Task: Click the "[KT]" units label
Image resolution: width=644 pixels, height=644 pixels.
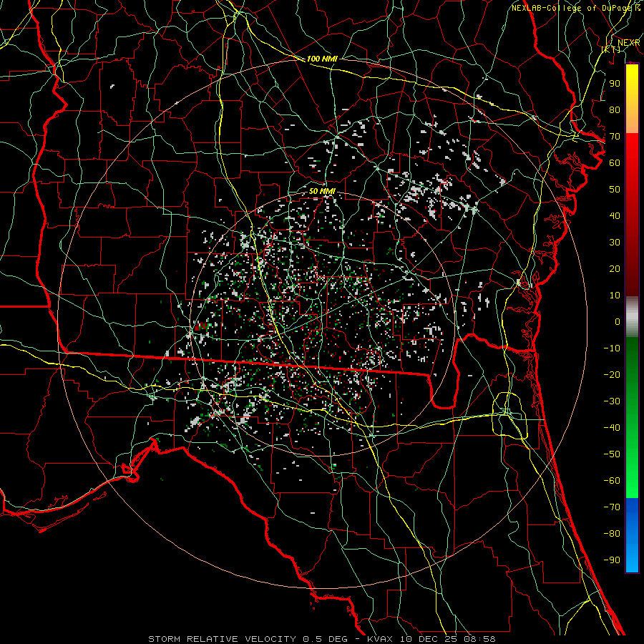Action: [611, 49]
